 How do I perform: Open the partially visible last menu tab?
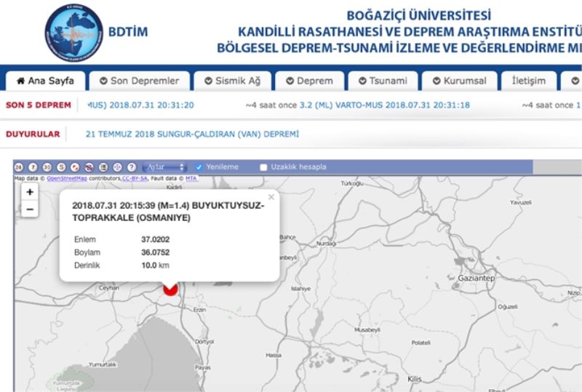(x=572, y=81)
